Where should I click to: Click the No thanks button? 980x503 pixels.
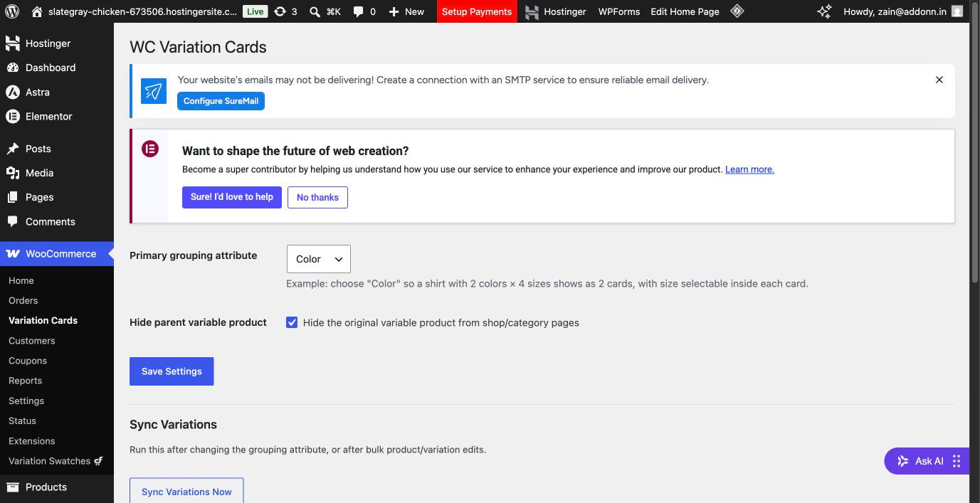click(317, 197)
